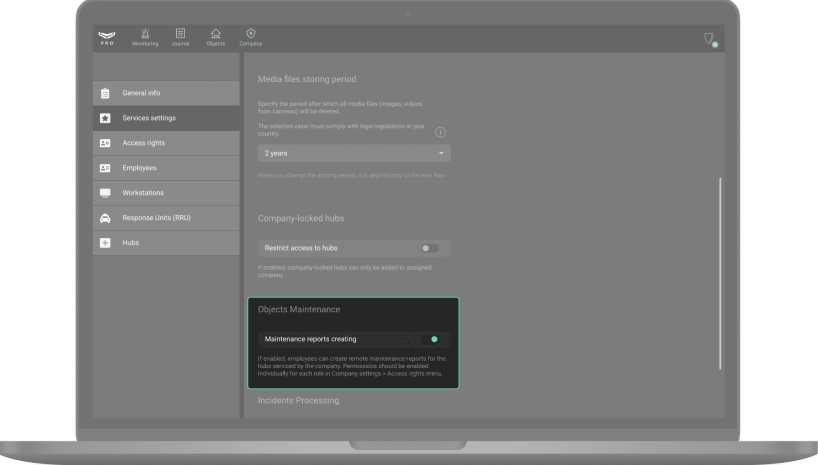Enable the Restrict access to hubs toggle
The height and width of the screenshot is (465, 818).
pyautogui.click(x=429, y=247)
